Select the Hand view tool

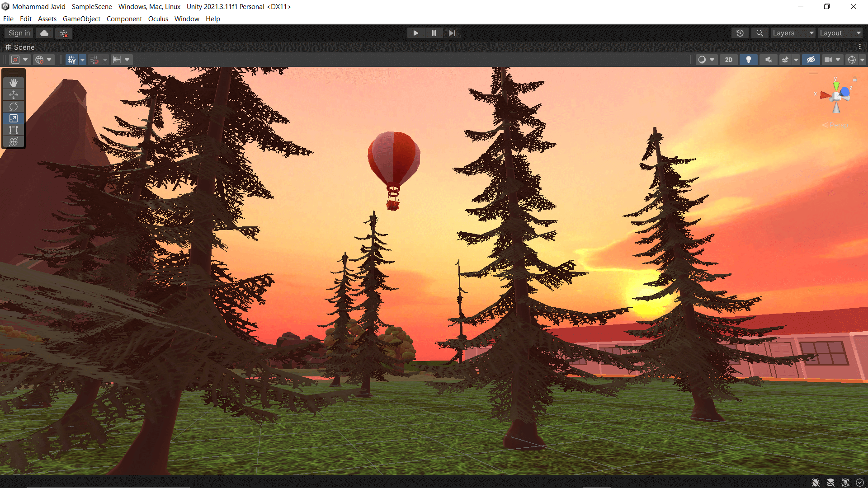tap(14, 83)
